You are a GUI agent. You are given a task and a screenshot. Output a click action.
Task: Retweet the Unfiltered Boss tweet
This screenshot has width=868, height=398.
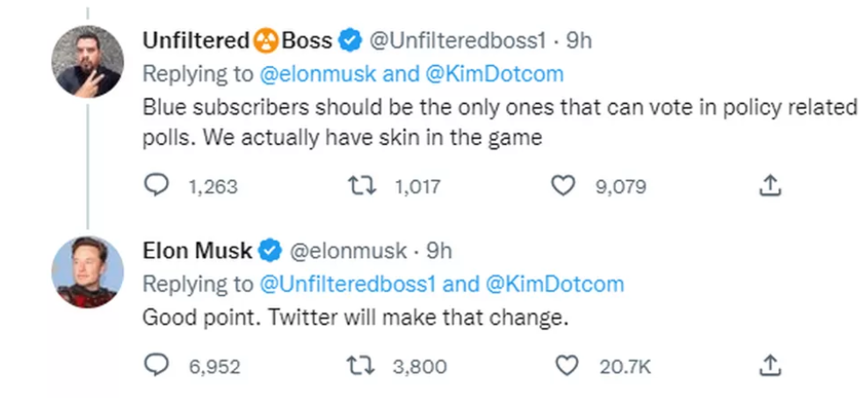[x=361, y=186]
